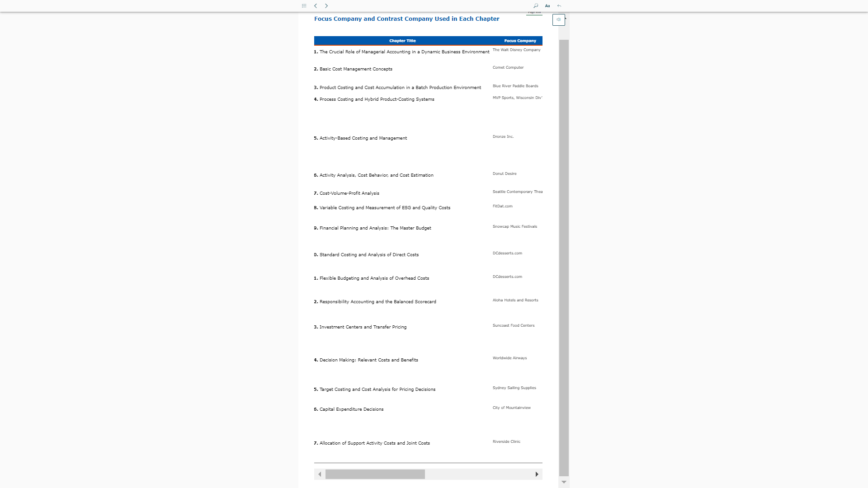
Task: Toggle the read aloud speaker button
Action: (x=559, y=20)
